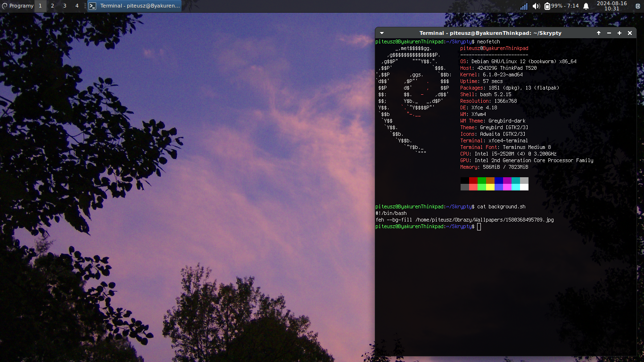644x362 pixels.
Task: Click the dark red swatch in neofetch palette
Action: coord(473,181)
